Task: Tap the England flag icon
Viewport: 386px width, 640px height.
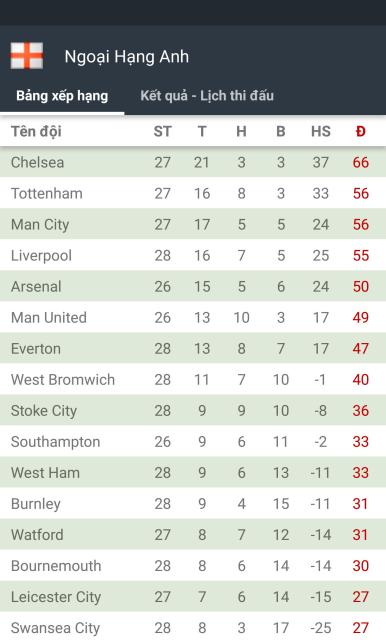Action: (x=27, y=56)
